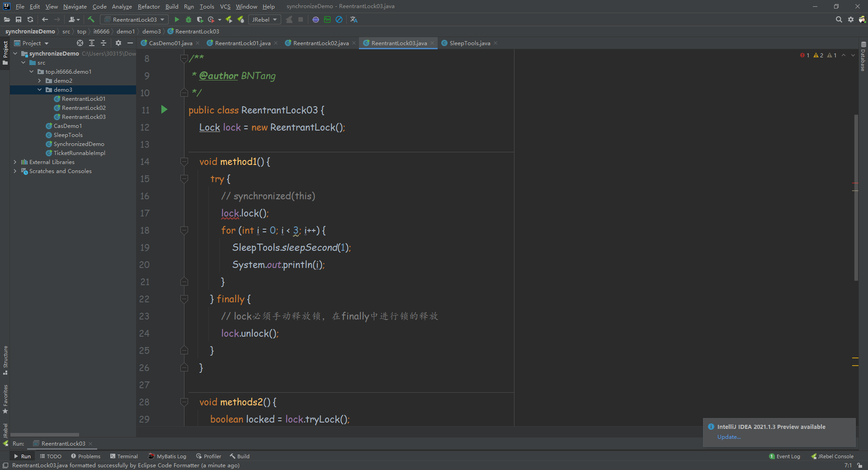This screenshot has width=868, height=470.
Task: Click error count indicator in editor
Action: point(805,55)
